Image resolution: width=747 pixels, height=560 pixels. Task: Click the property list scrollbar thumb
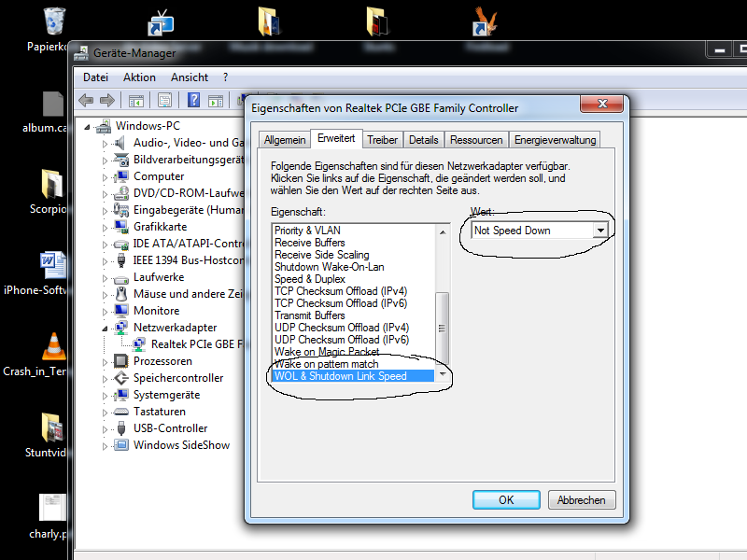pyautogui.click(x=442, y=329)
